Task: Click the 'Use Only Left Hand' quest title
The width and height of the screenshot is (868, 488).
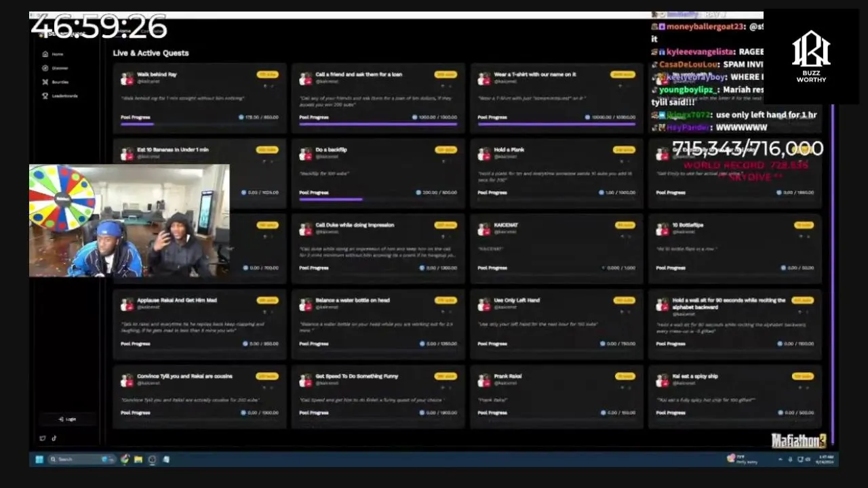Action: point(517,300)
